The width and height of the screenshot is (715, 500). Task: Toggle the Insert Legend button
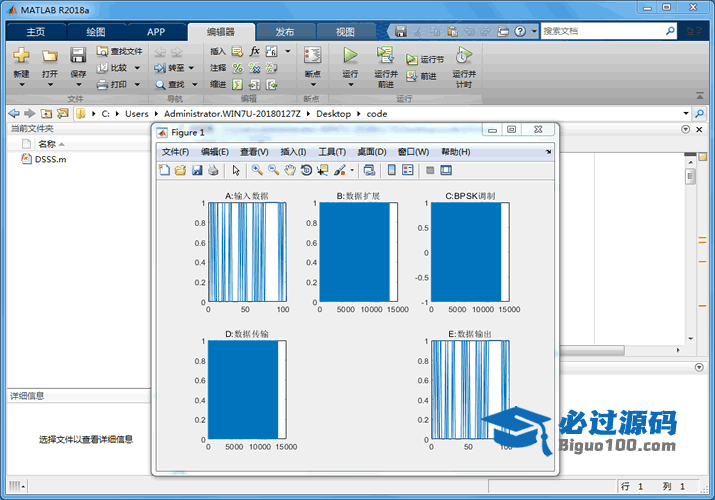click(409, 170)
